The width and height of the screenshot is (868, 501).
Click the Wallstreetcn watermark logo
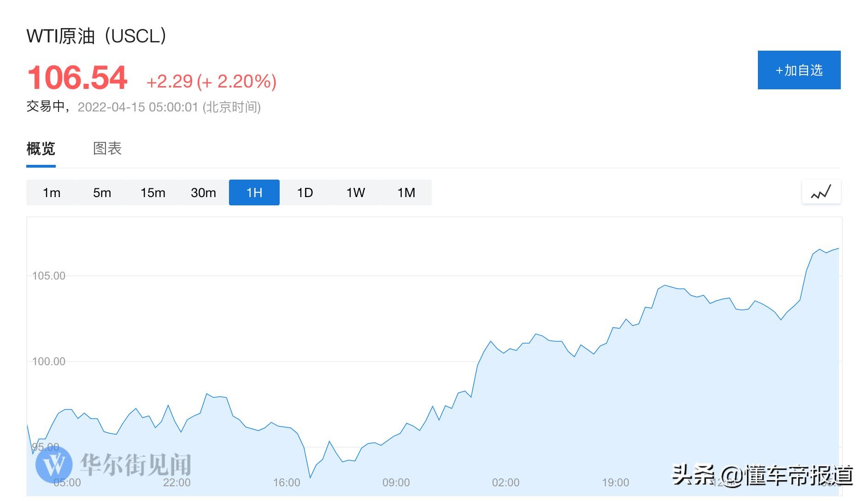click(54, 464)
